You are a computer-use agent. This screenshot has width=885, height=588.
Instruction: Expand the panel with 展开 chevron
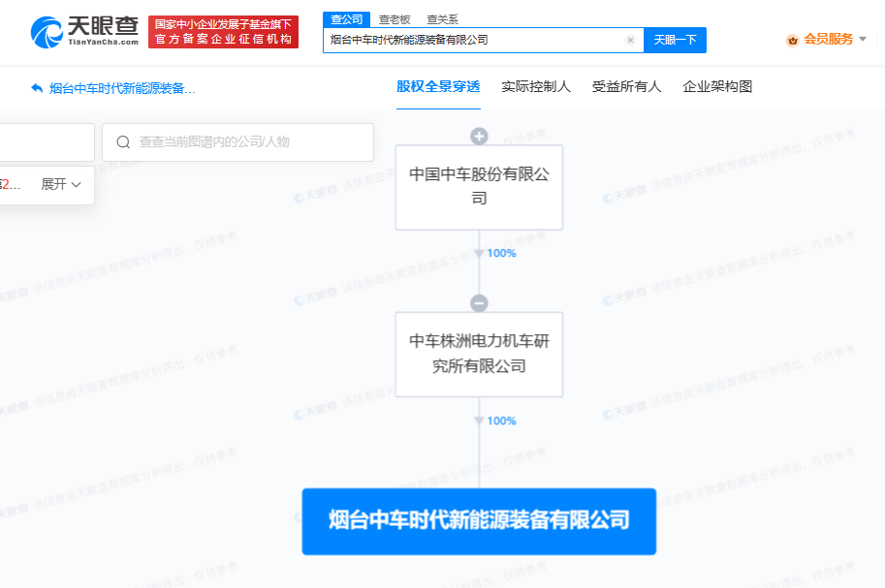pyautogui.click(x=61, y=184)
